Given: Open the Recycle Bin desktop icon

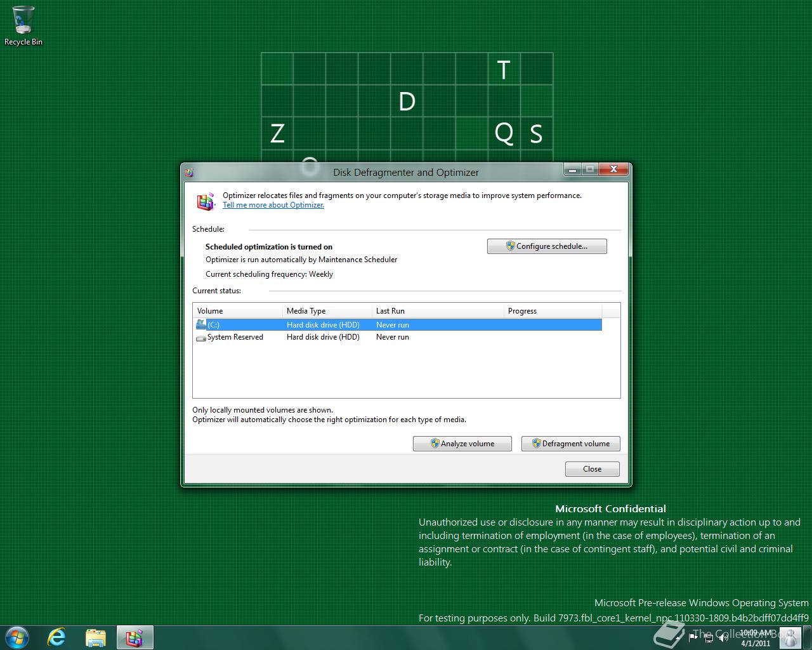Looking at the screenshot, I should [x=23, y=25].
